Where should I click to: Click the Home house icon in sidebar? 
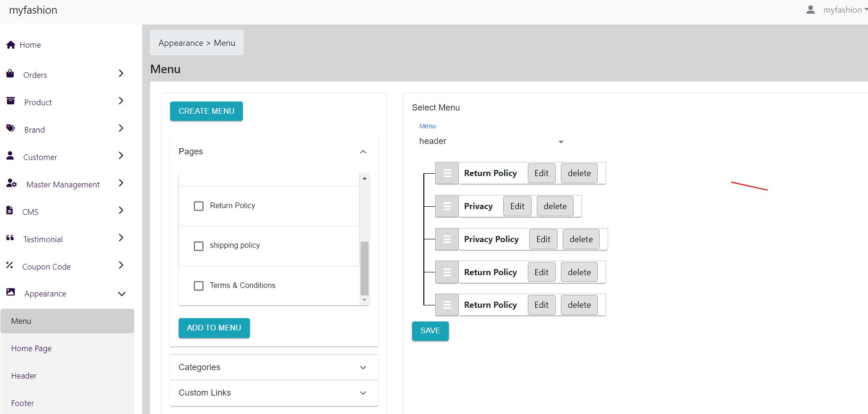(x=11, y=45)
